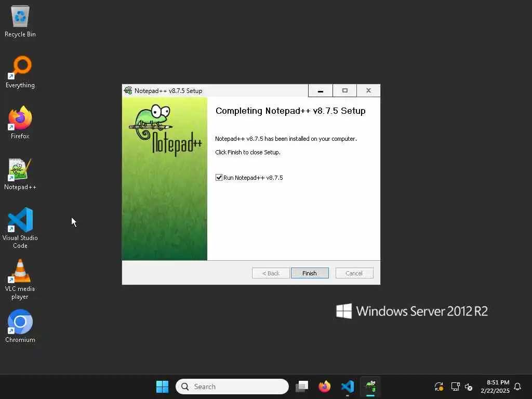Screen dimensions: 532x399
Task: Click the taskbar Search box
Action: [232, 387]
